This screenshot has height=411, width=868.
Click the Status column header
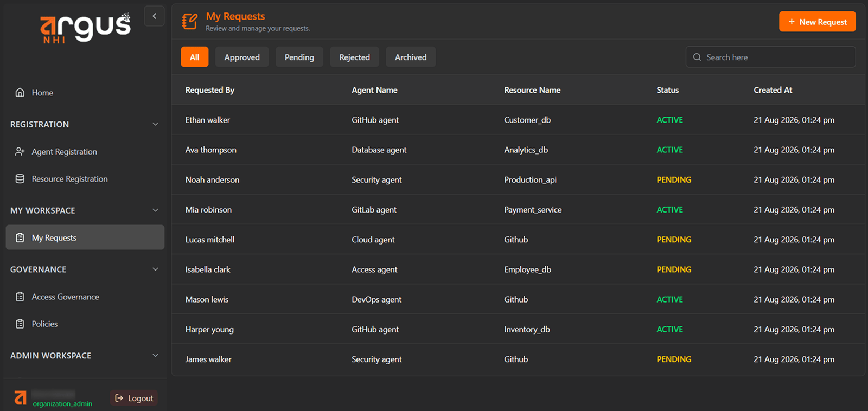point(668,90)
